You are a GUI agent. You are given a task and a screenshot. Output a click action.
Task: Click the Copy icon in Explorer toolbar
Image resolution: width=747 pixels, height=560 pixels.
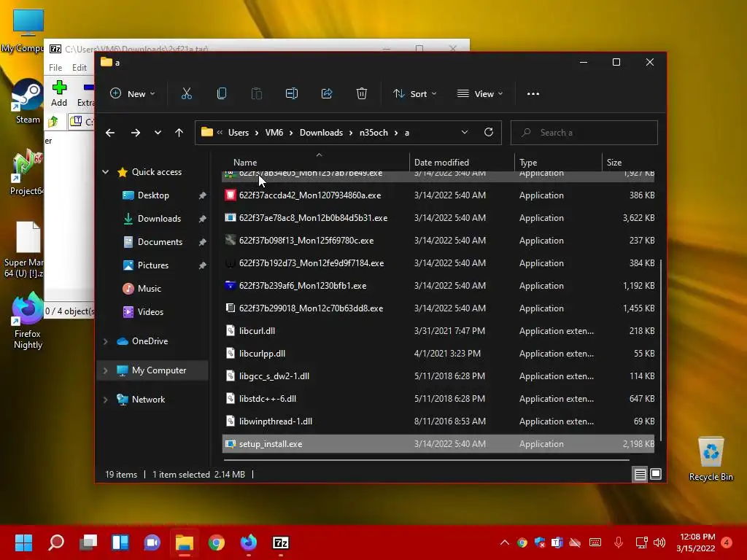[222, 94]
